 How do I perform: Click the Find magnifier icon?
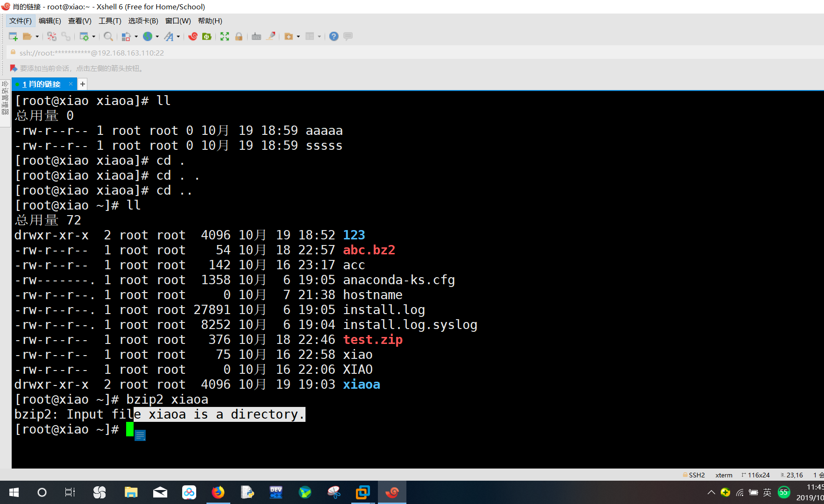pos(108,36)
